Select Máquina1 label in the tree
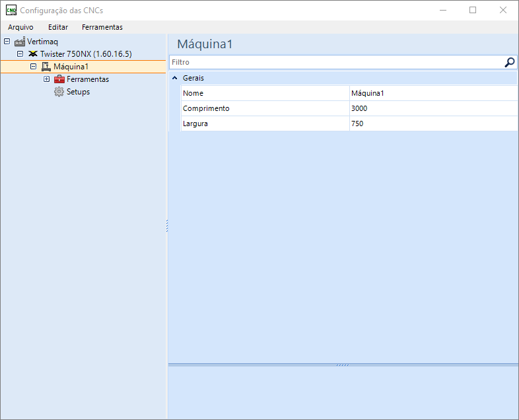Image resolution: width=519 pixels, height=420 pixels. click(x=71, y=67)
